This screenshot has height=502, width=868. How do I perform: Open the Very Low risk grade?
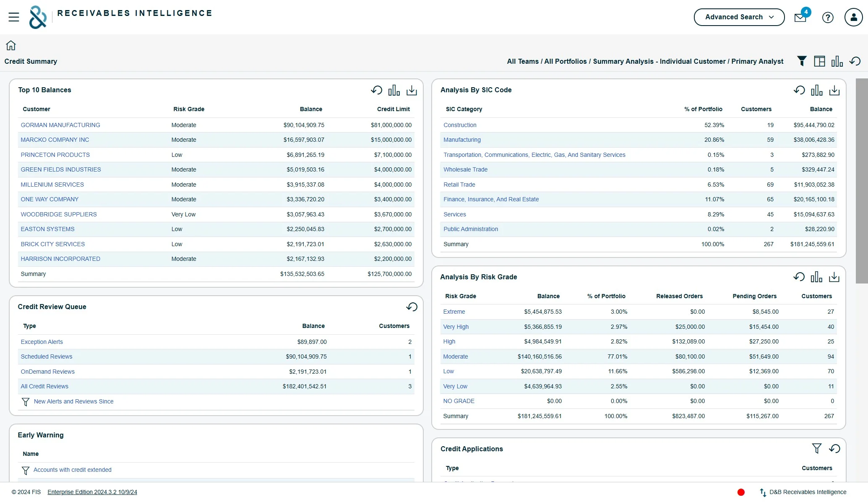coord(455,386)
